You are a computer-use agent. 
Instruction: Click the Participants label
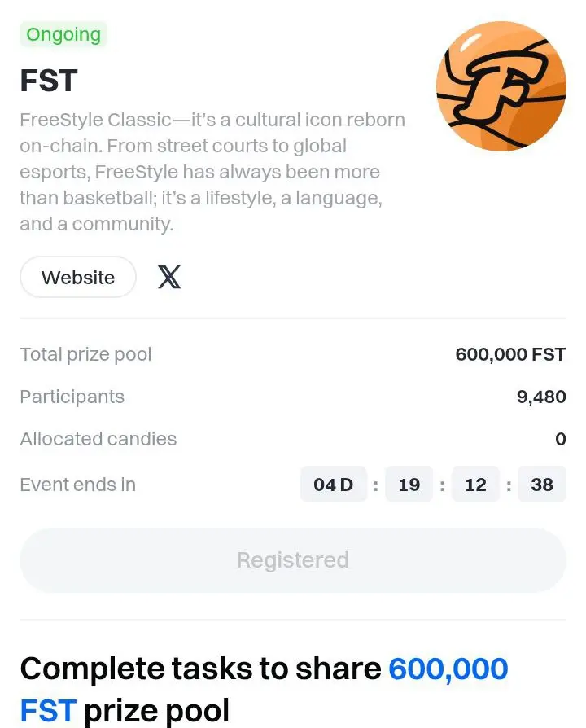72,397
